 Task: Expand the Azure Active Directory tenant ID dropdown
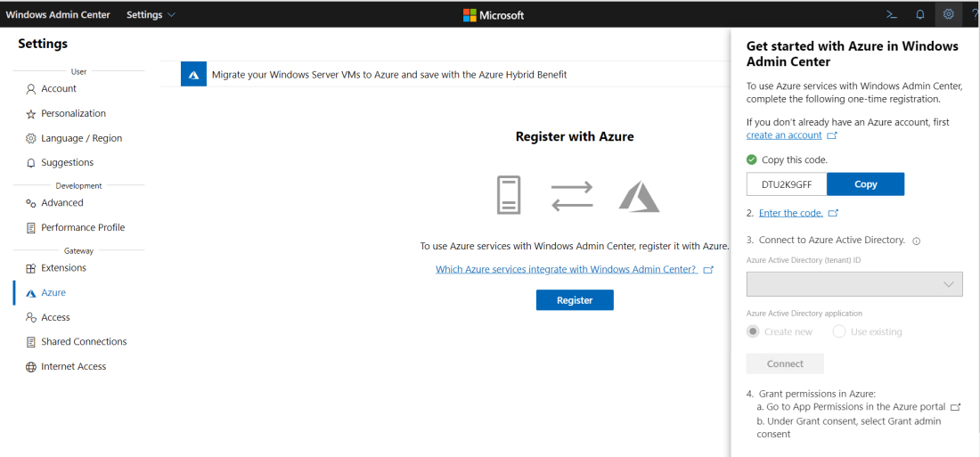point(854,284)
